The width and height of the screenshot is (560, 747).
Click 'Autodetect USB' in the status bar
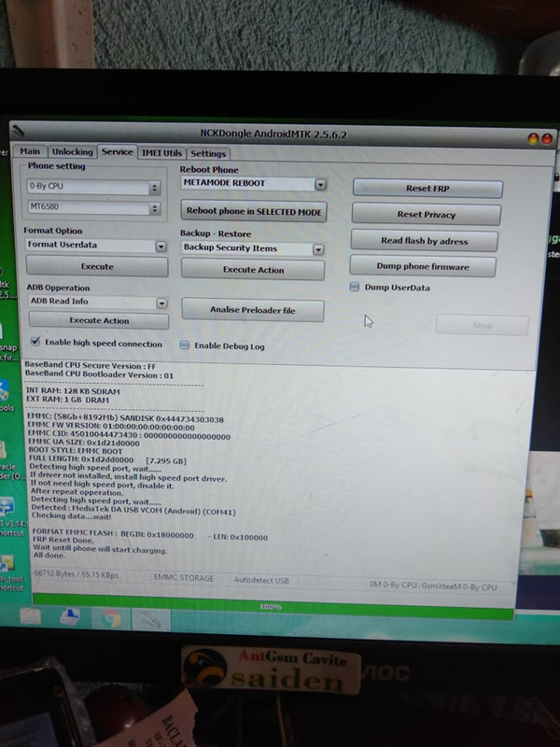point(261,580)
